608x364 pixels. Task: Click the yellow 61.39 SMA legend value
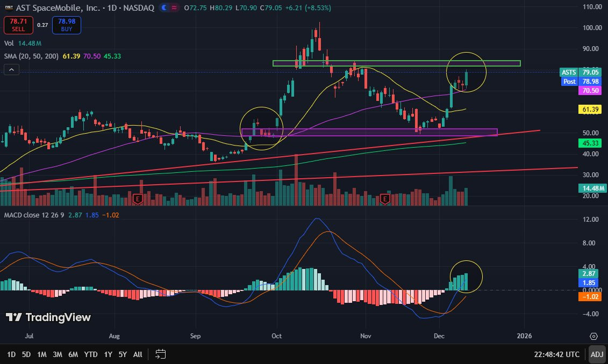[x=71, y=56]
